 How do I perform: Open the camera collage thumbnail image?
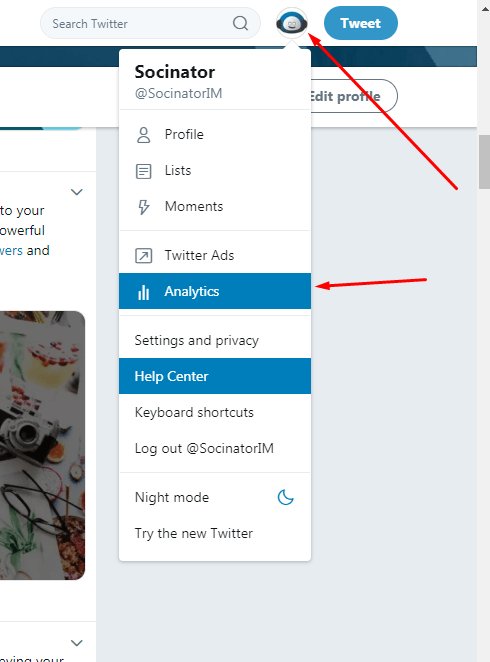[42, 445]
